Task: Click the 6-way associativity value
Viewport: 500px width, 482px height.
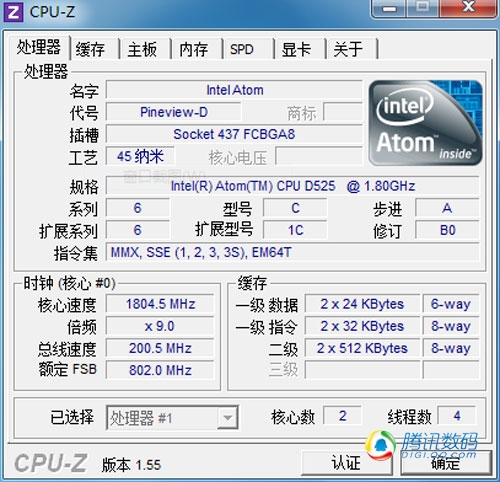Action: pyautogui.click(x=451, y=304)
